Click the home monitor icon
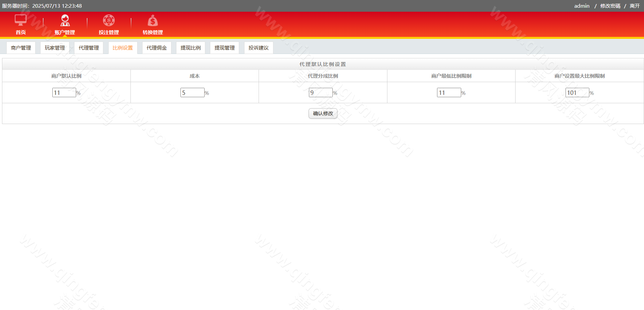644x310 pixels. click(x=20, y=20)
